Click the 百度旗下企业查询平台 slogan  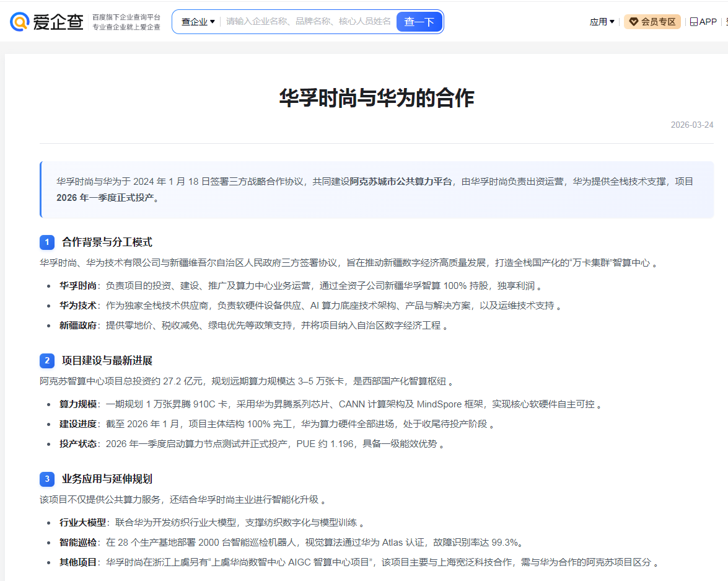[126, 17]
